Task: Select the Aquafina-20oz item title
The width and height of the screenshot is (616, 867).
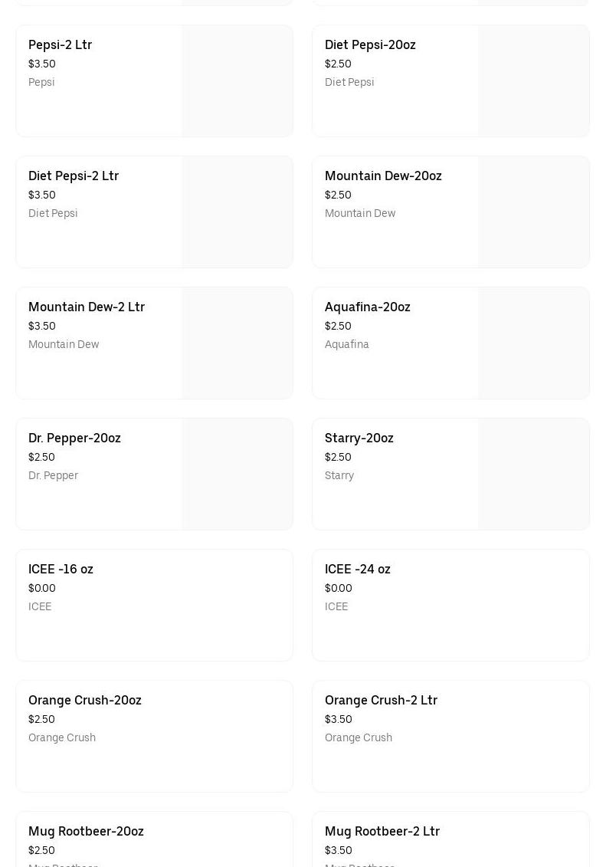Action: tap(368, 307)
